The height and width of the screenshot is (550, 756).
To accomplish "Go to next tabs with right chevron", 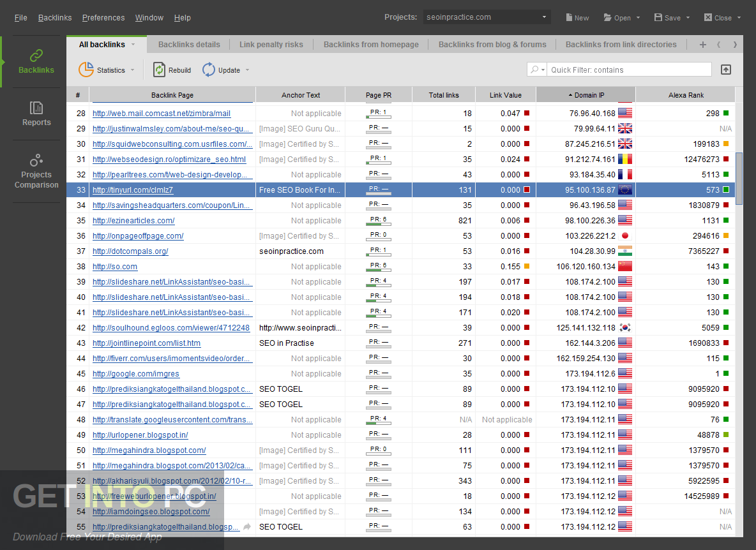I will [x=735, y=44].
